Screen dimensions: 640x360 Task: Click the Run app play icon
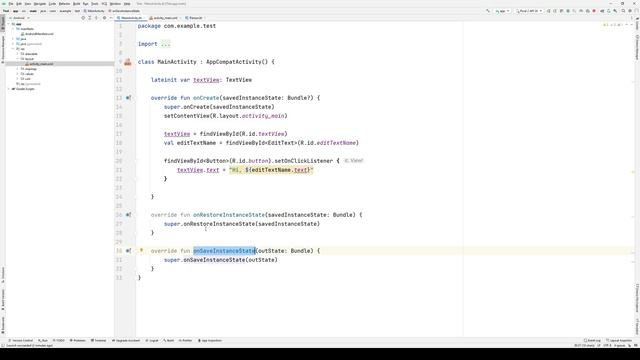click(548, 11)
